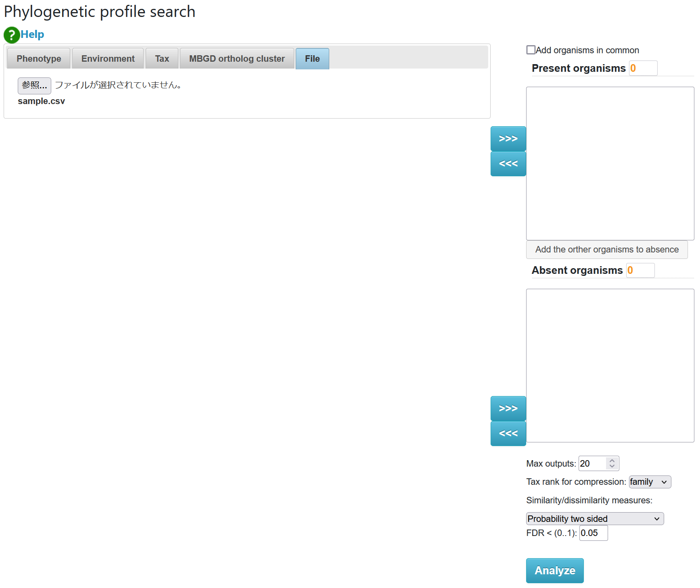Open the Environment tab
This screenshot has height=588, width=700.
tap(108, 59)
